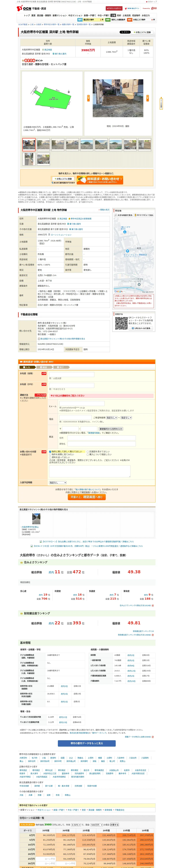Check 物件を実際に見てみたい
This screenshot has width=175, height=868.
pyautogui.click(x=50, y=455)
